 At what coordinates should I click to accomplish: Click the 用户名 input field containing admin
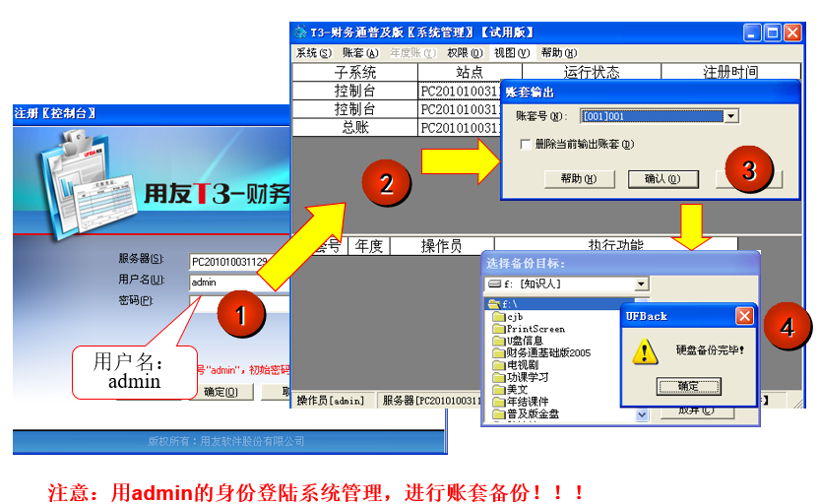click(236, 282)
